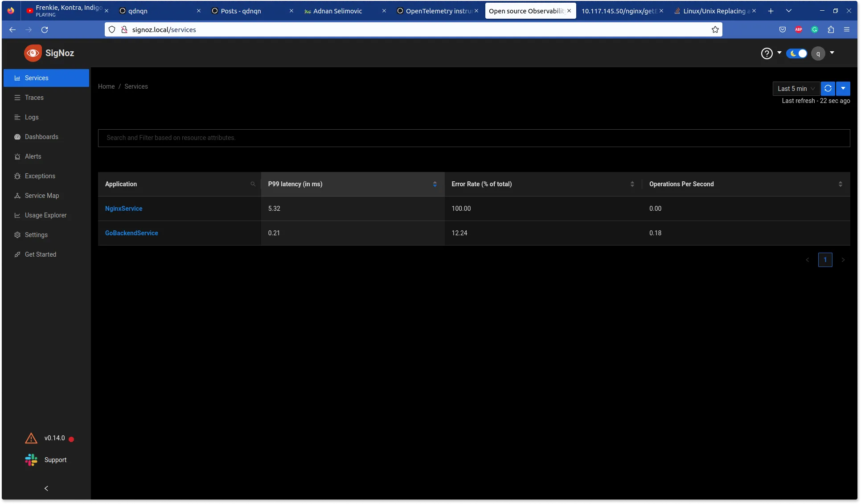Expand the Last 5 min dropdown

(795, 88)
